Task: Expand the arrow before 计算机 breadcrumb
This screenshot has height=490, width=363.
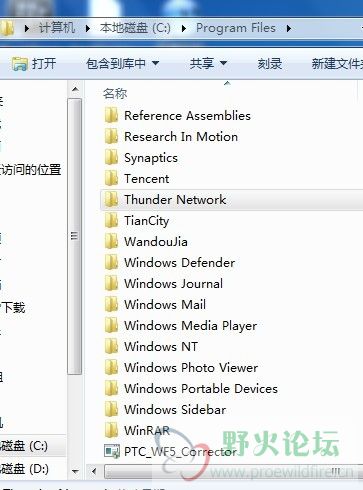Action: coord(27,28)
